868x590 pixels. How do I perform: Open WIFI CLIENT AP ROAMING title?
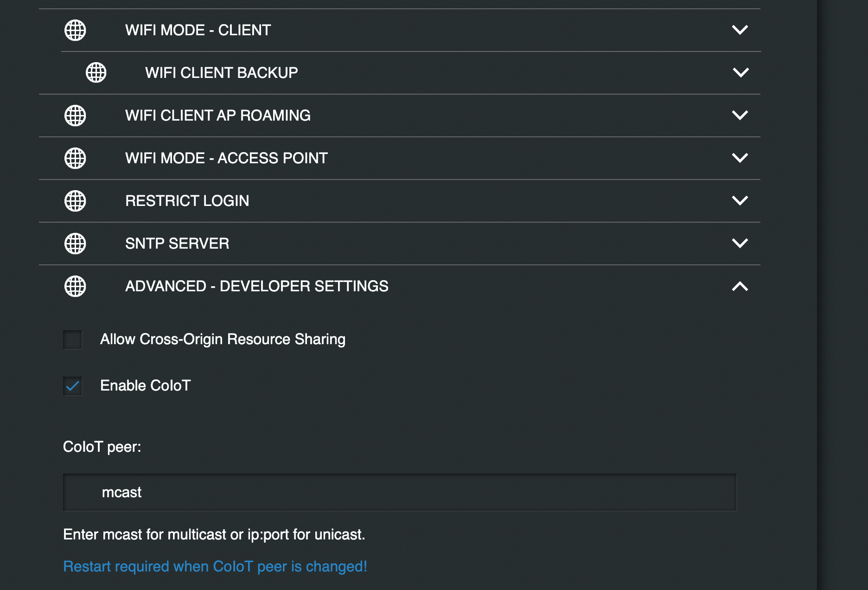pyautogui.click(x=217, y=115)
